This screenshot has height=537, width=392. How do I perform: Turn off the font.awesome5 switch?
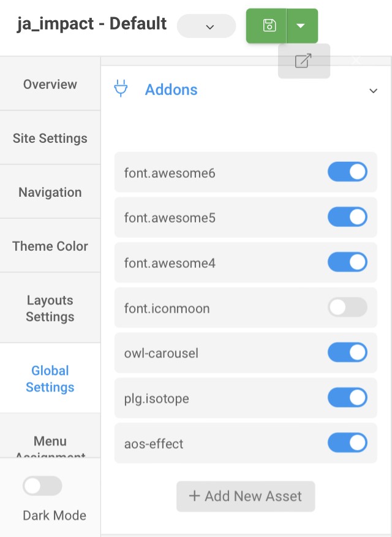347,217
